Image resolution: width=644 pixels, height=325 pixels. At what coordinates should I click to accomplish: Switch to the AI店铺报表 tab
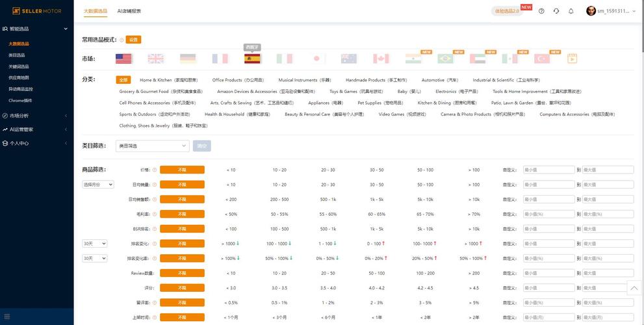click(129, 11)
